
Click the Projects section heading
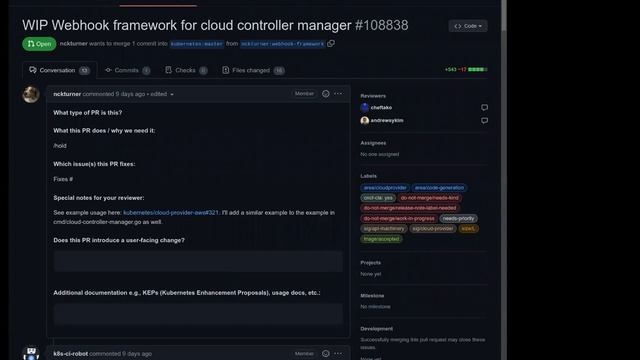point(371,262)
